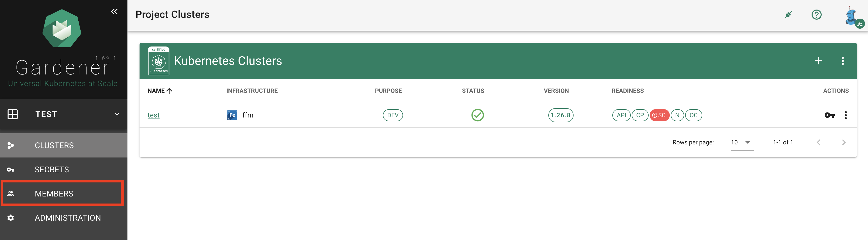Toggle the NAME column sort order
The image size is (868, 240).
click(159, 91)
